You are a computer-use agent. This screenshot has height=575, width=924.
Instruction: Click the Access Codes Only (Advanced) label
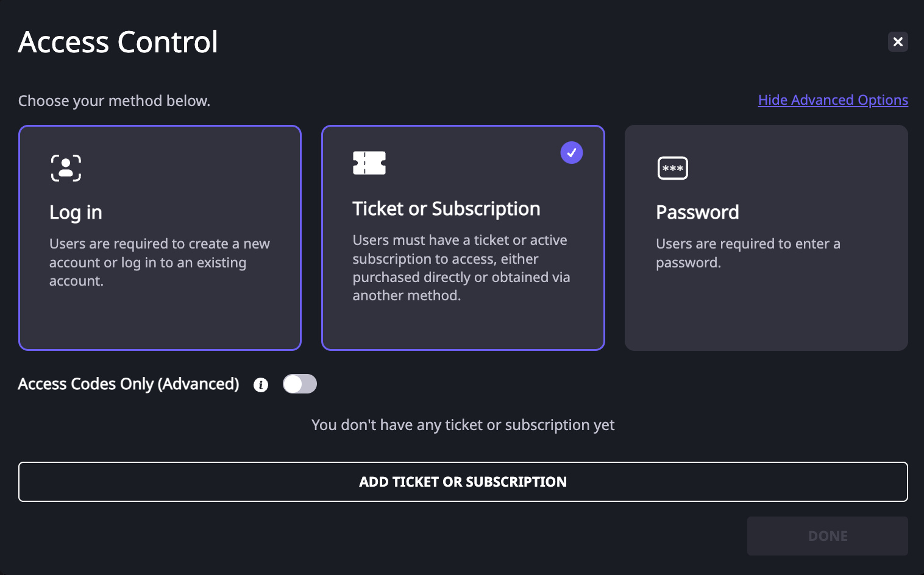click(x=129, y=384)
